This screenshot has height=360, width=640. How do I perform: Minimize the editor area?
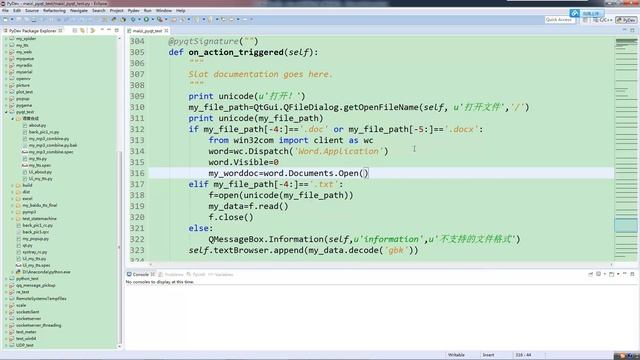pyautogui.click(x=624, y=30)
